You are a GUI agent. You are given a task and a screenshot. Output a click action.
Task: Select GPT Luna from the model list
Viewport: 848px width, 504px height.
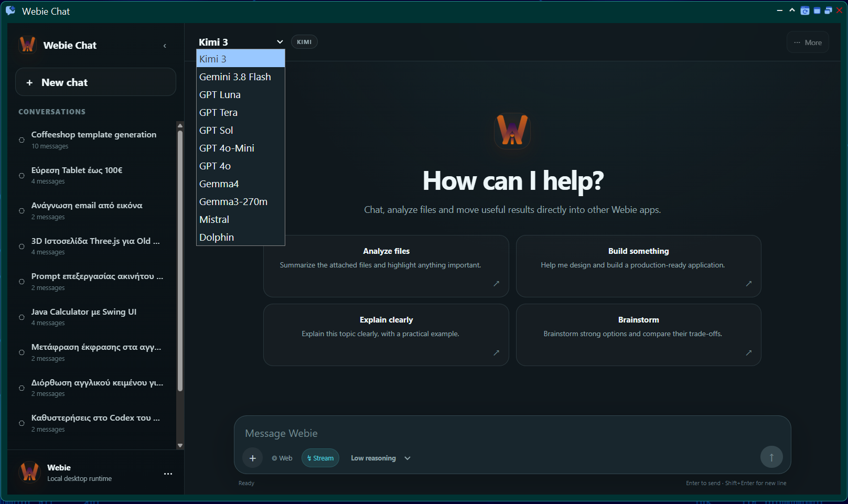[x=241, y=94]
